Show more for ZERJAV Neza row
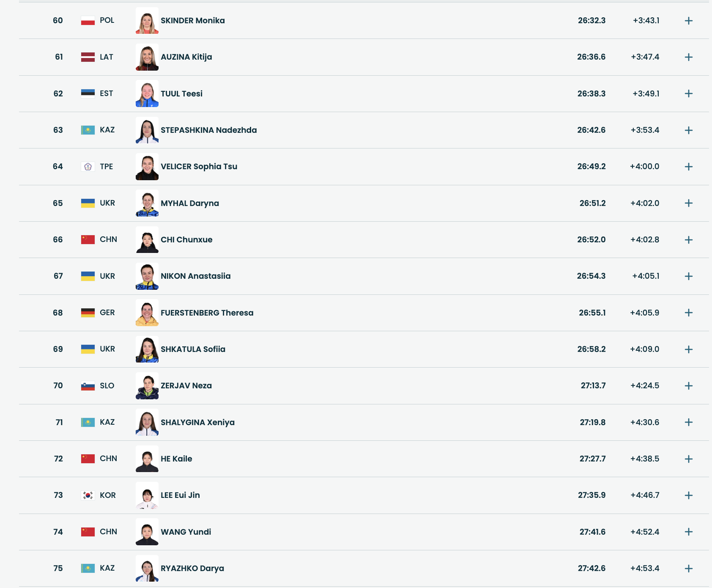Image resolution: width=712 pixels, height=588 pixels. point(688,386)
